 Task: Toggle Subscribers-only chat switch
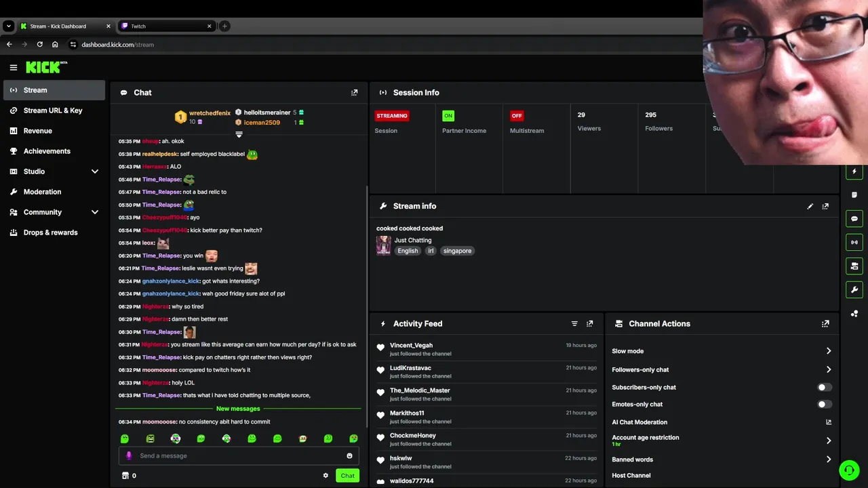[x=825, y=388]
